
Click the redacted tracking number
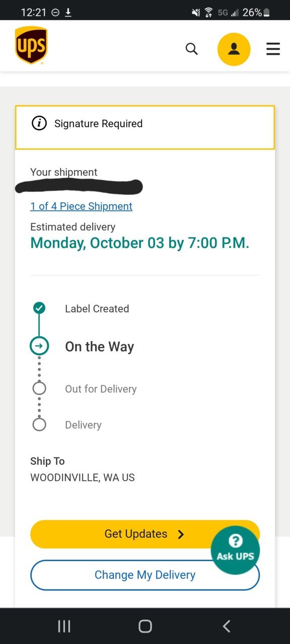tap(79, 187)
